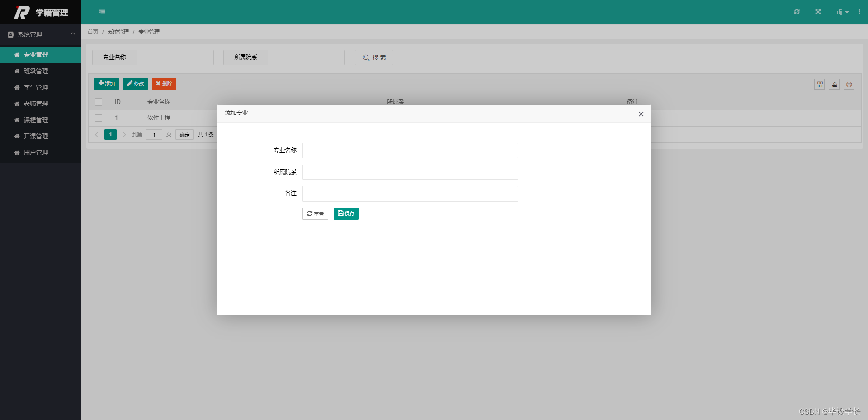Check the select-all header checkbox
Viewport: 868px width, 420px height.
(99, 102)
